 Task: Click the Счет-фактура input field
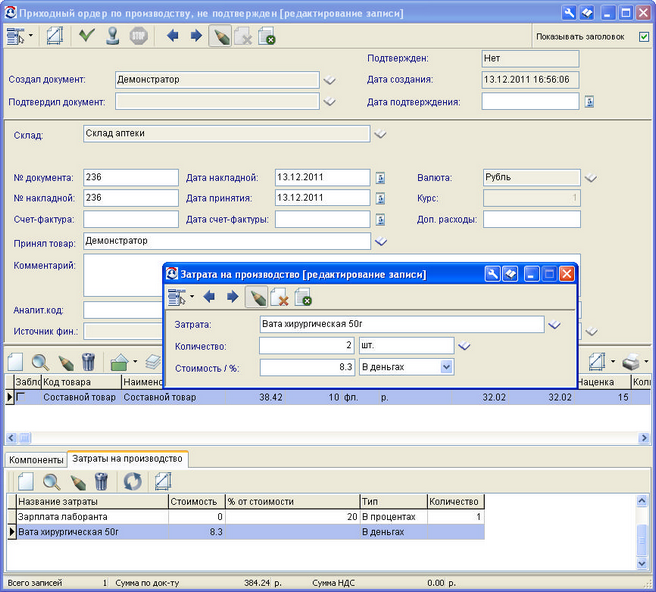(x=131, y=219)
